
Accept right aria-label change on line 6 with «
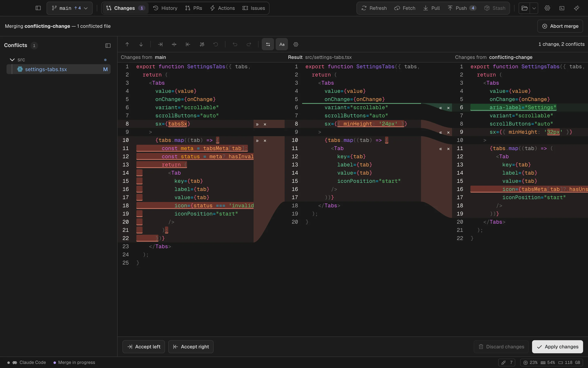(x=441, y=108)
